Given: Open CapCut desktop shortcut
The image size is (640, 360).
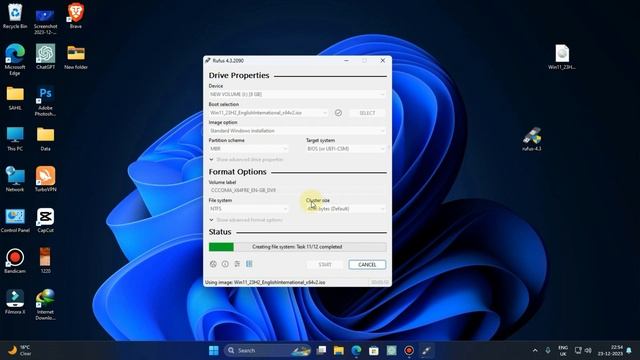Looking at the screenshot, I should pos(45,220).
